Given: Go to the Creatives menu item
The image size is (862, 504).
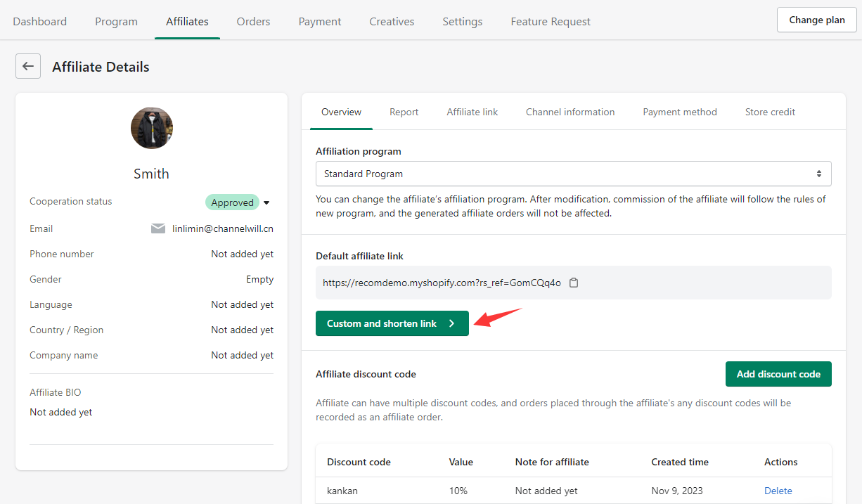Looking at the screenshot, I should coord(392,21).
